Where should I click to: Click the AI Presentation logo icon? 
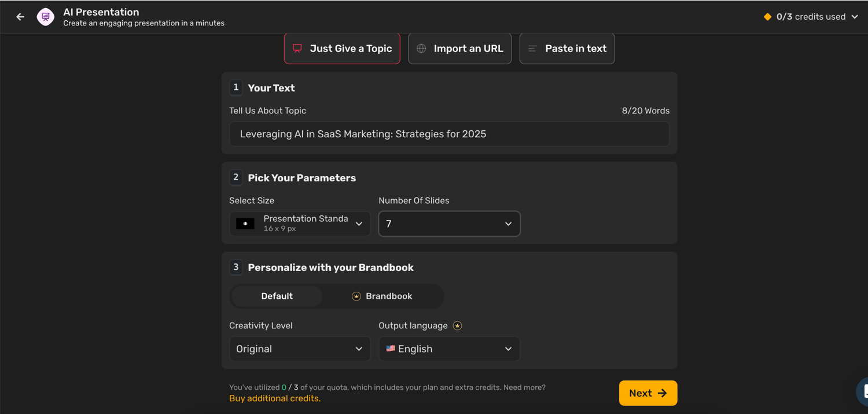[x=46, y=17]
